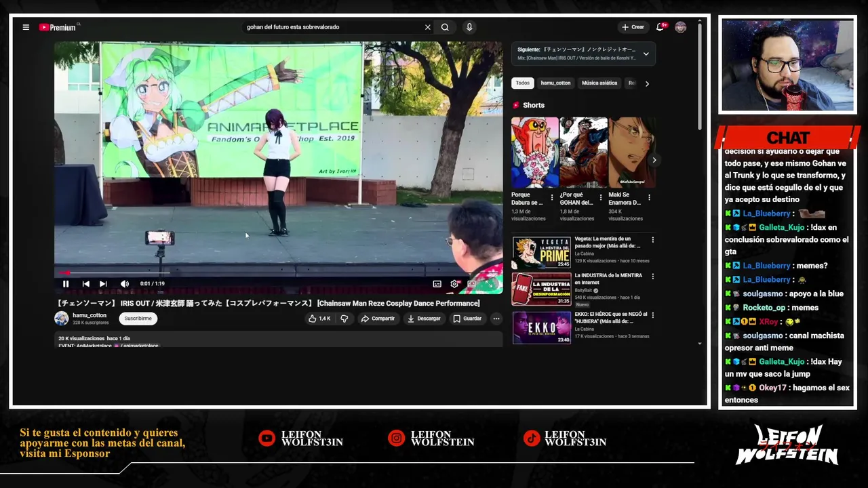Select the Música asiática filter chip
868x488 pixels.
599,83
